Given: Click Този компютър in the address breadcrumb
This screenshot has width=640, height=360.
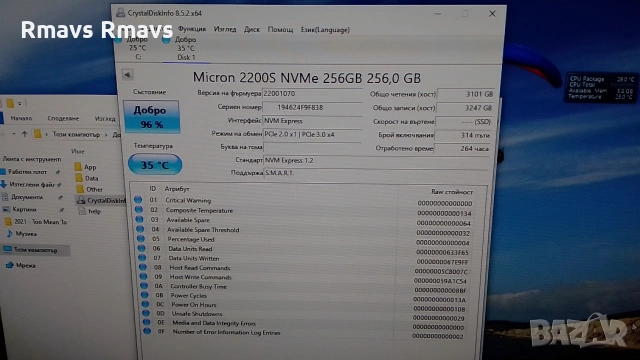Looking at the screenshot, I should point(76,134).
